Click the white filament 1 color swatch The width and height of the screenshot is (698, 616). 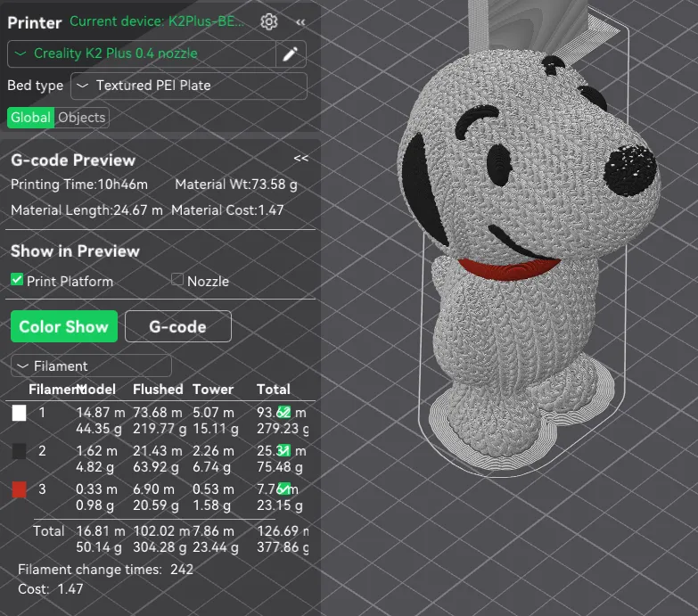coord(19,414)
